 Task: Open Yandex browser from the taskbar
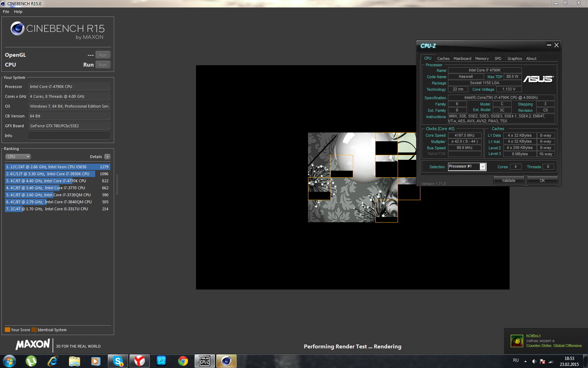click(x=140, y=361)
